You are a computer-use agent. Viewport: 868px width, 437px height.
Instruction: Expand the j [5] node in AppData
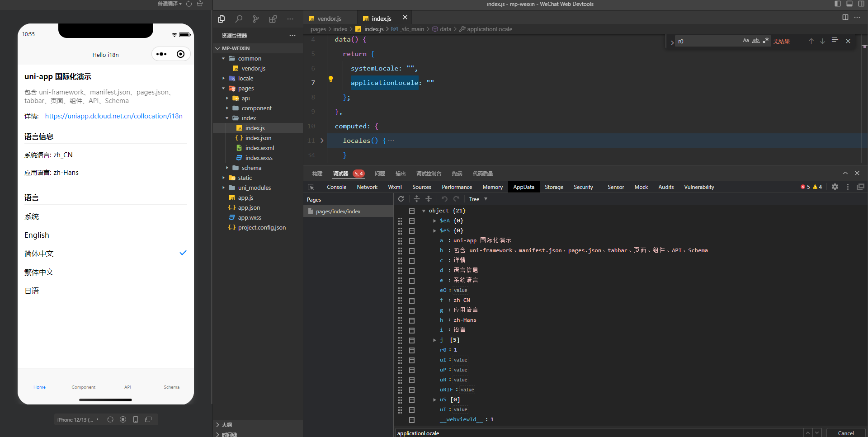434,340
